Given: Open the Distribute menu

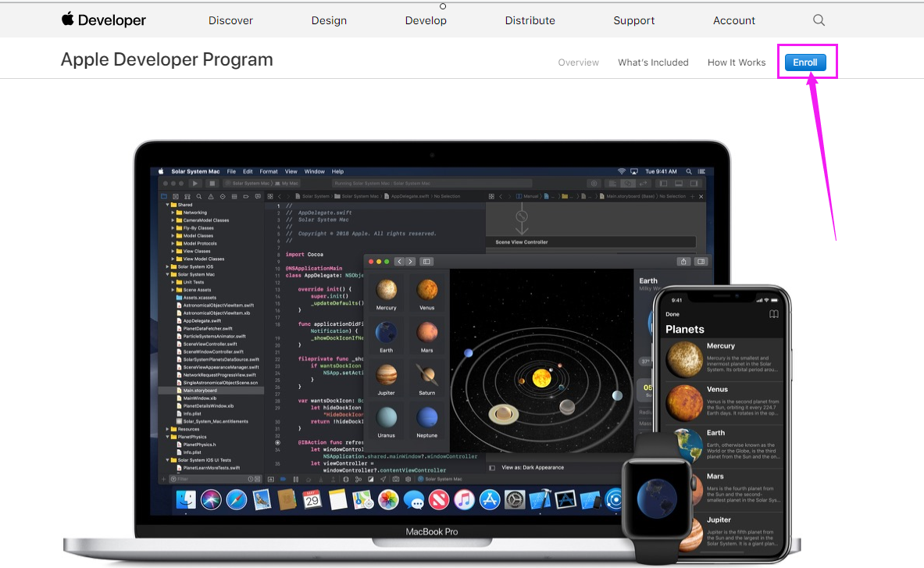Looking at the screenshot, I should (x=530, y=20).
